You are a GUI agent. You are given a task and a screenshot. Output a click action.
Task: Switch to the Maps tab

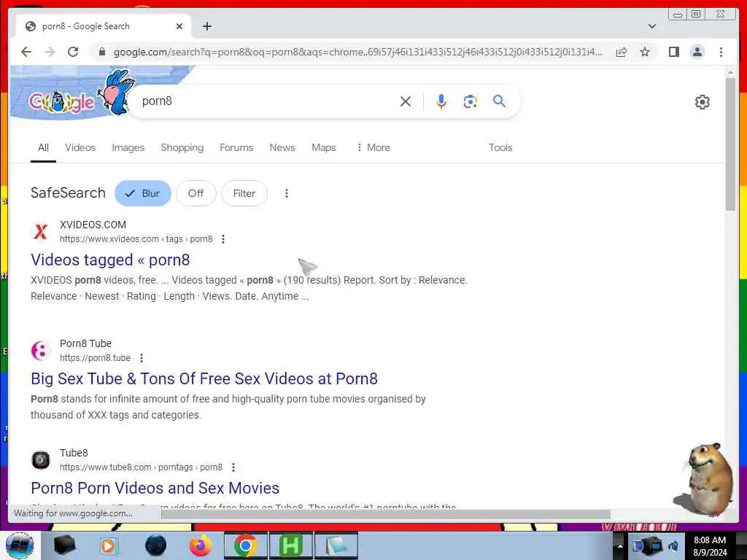point(324,147)
